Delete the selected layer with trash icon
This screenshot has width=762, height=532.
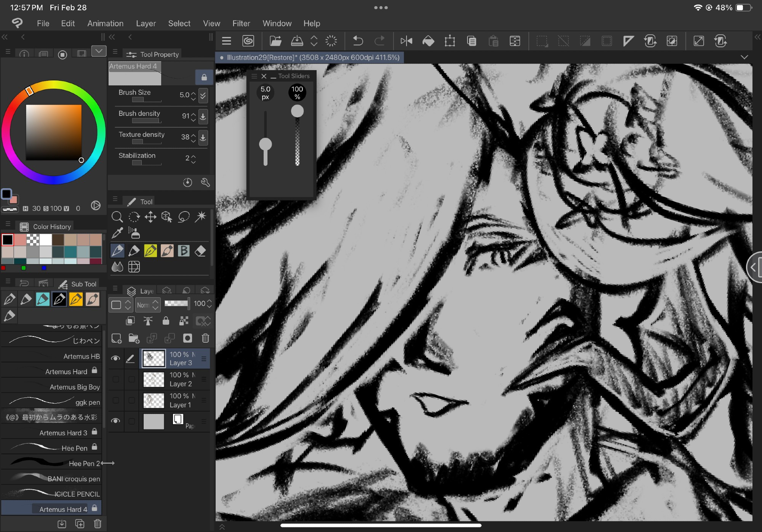click(205, 338)
